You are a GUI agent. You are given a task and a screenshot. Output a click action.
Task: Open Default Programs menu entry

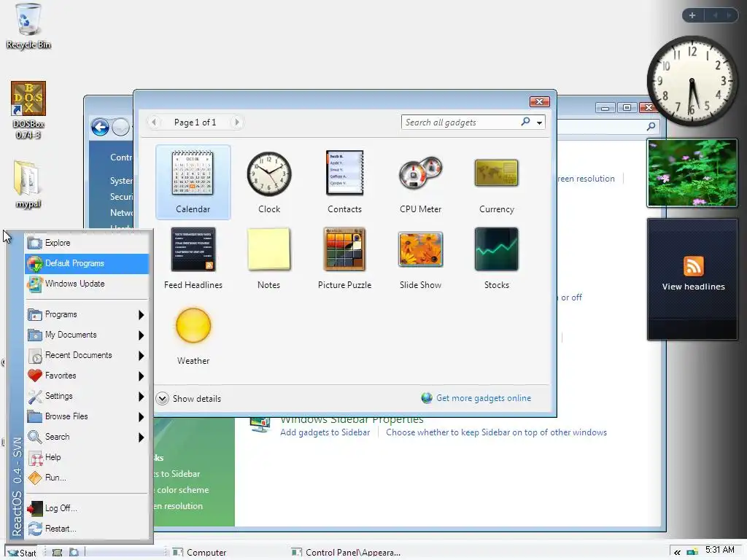pos(87,263)
